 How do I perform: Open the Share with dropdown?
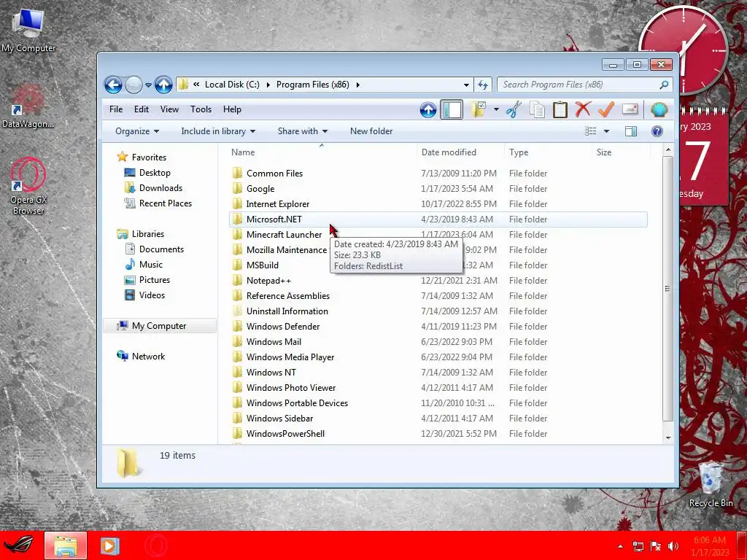[x=303, y=131]
